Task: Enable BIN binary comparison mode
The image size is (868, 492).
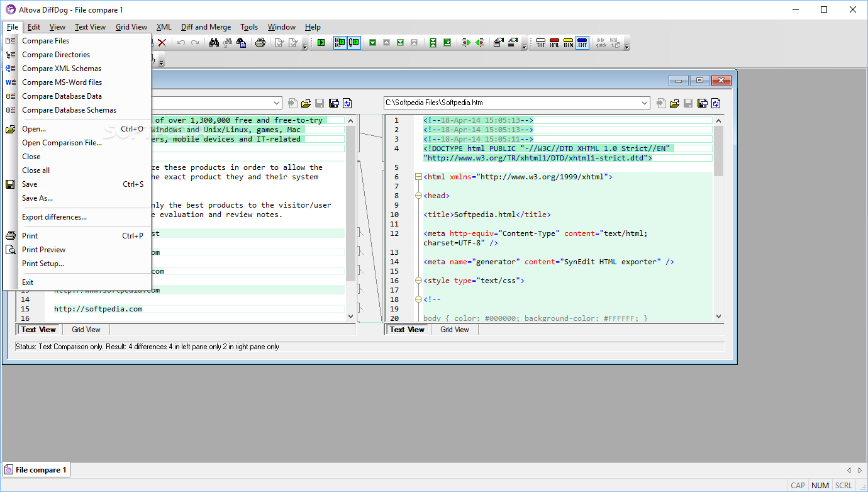Action: pyautogui.click(x=569, y=42)
